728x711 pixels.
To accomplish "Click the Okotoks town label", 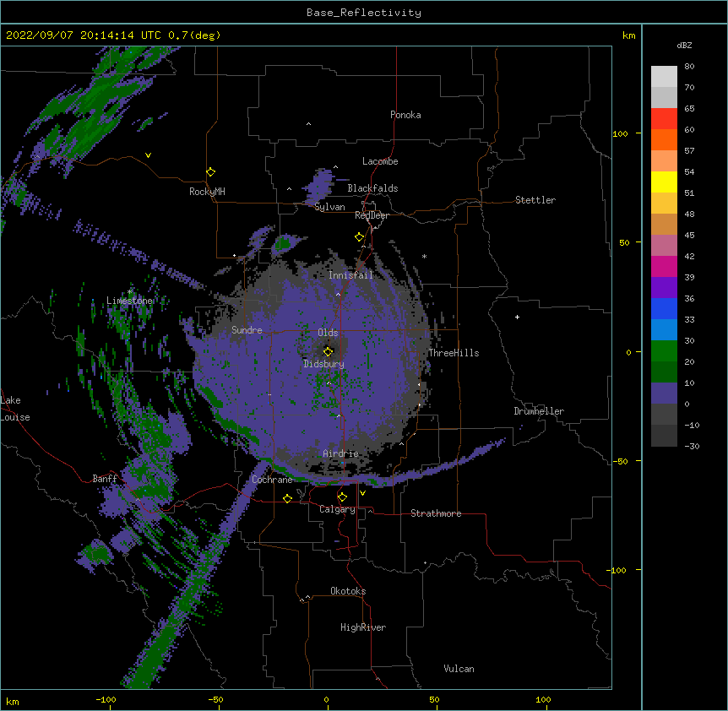I will tap(348, 591).
